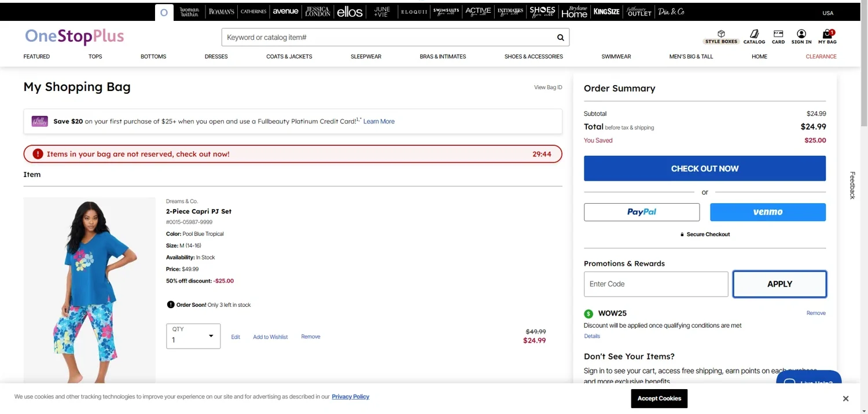Remove the 2-Piece Capri PJ Set item
868x414 pixels.
311,336
